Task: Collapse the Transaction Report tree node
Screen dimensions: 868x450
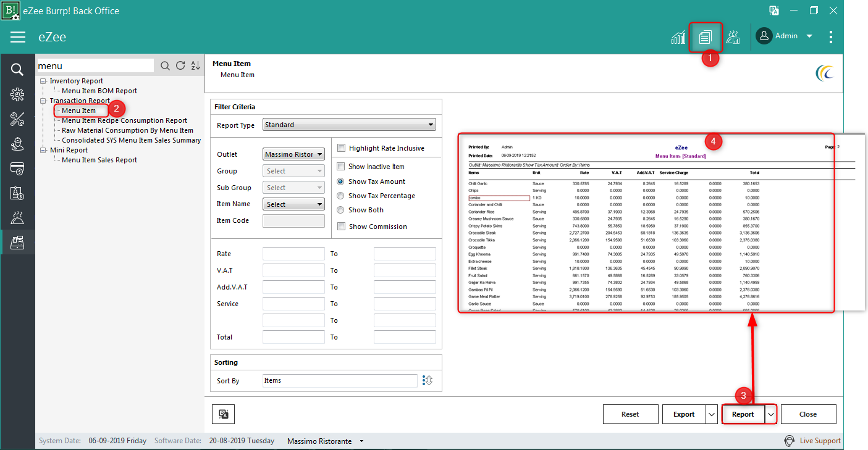Action: (43, 101)
